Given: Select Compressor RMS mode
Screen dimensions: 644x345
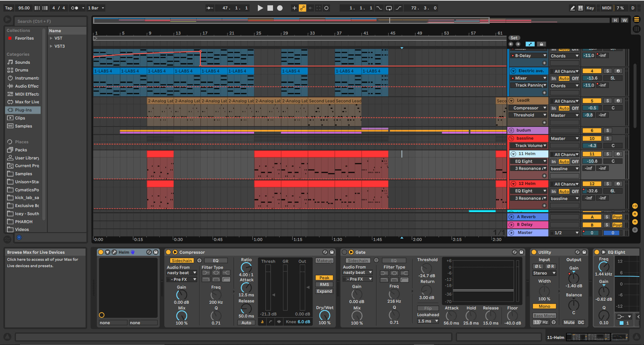Looking at the screenshot, I should coord(324,285).
